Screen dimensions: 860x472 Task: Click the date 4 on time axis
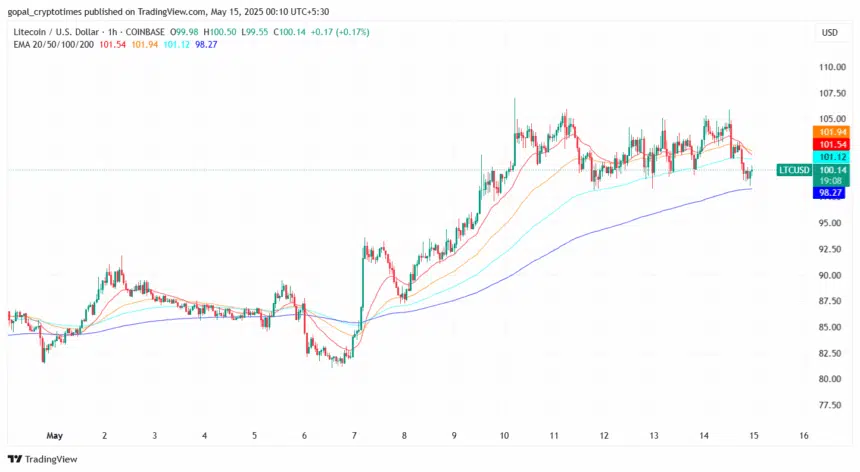[204, 436]
